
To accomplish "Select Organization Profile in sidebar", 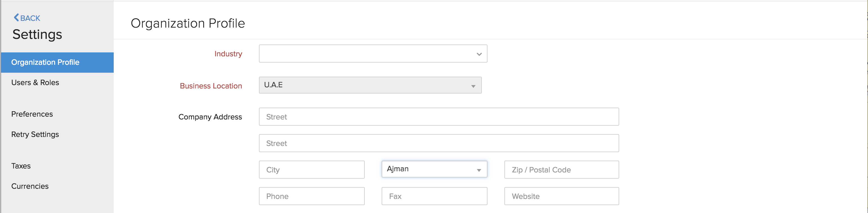I will [45, 63].
